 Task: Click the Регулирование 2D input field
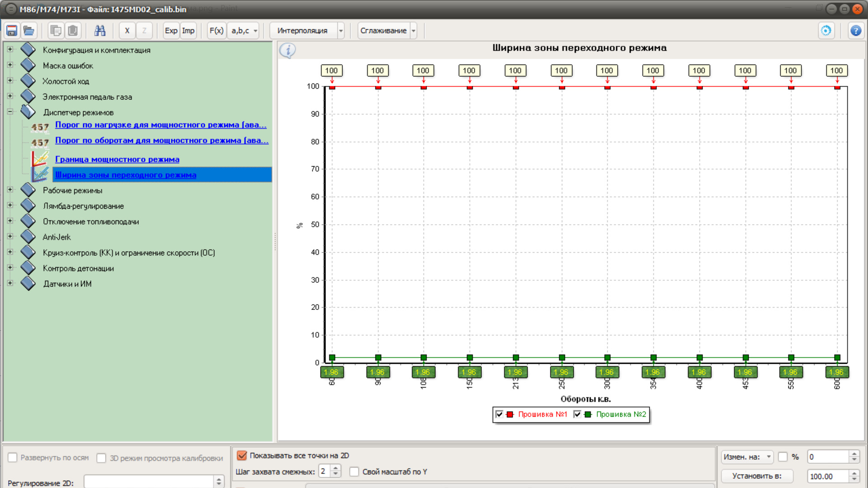click(x=149, y=482)
